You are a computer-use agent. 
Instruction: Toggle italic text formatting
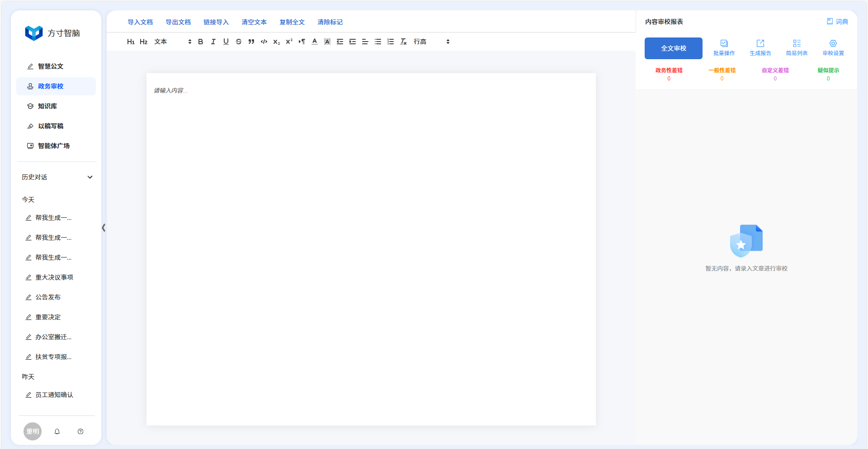[x=213, y=42]
